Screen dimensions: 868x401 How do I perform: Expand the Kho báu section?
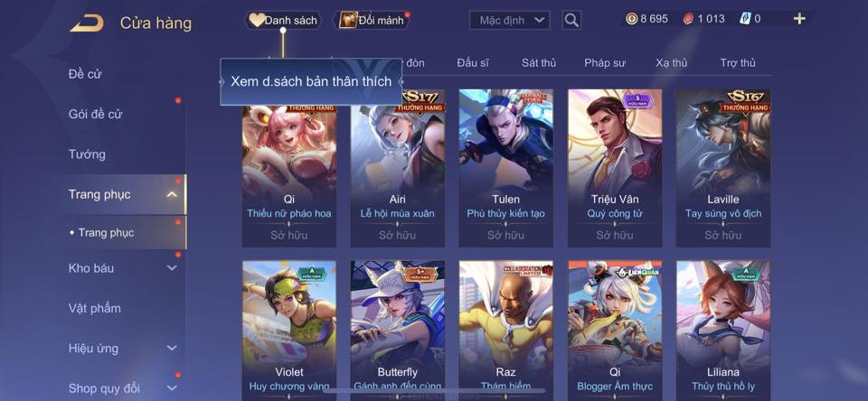[172, 267]
